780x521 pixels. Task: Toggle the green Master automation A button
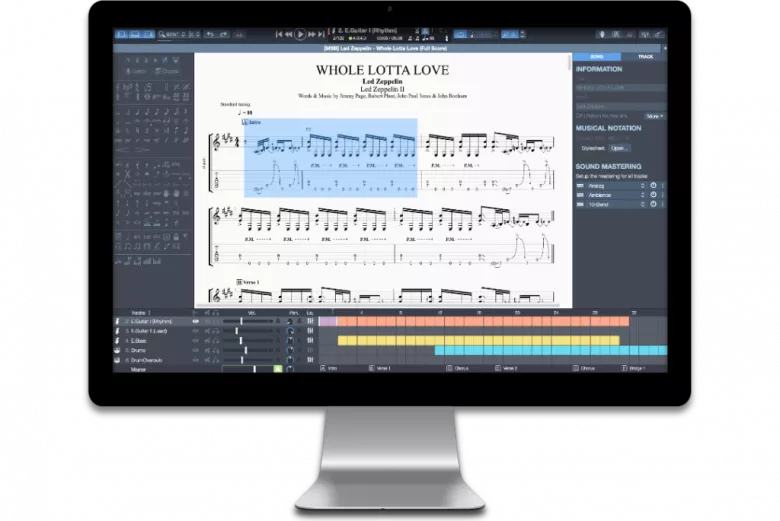pos(278,369)
